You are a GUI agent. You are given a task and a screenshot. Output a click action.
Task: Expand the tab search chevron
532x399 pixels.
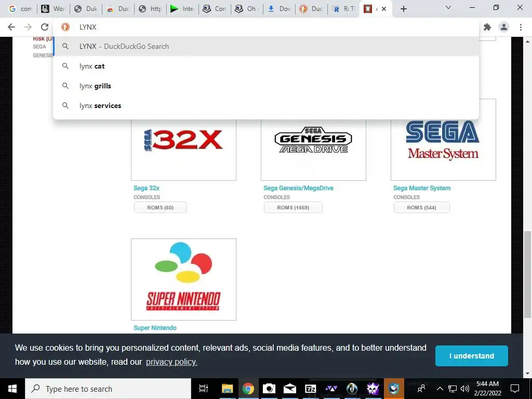point(448,7)
